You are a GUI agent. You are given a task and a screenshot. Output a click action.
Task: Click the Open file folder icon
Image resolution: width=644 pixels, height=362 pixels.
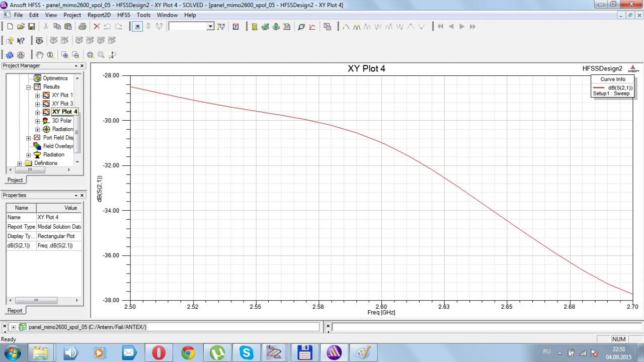pyautogui.click(x=21, y=26)
